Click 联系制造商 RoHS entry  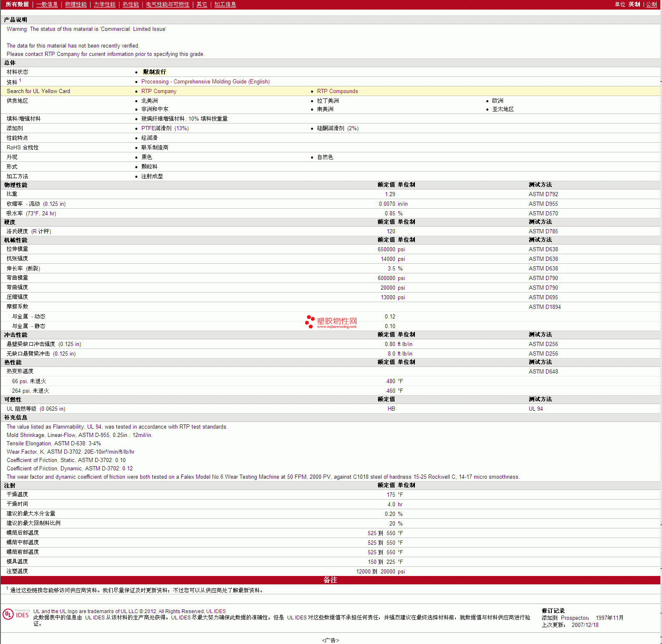(154, 148)
